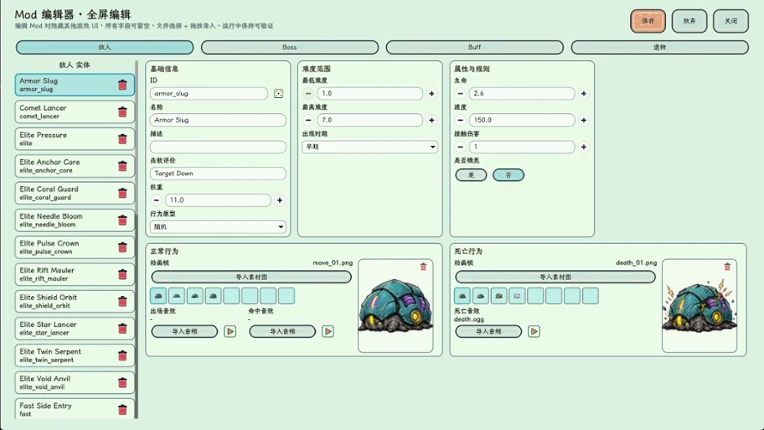Randomize the ID with the dice icon
This screenshot has width=764, height=430.
[278, 93]
